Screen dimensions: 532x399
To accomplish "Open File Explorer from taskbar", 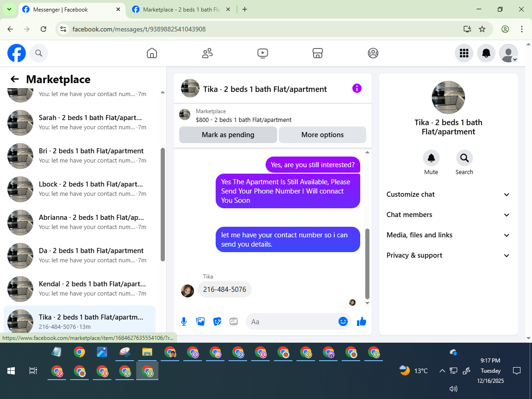I will click(x=147, y=352).
